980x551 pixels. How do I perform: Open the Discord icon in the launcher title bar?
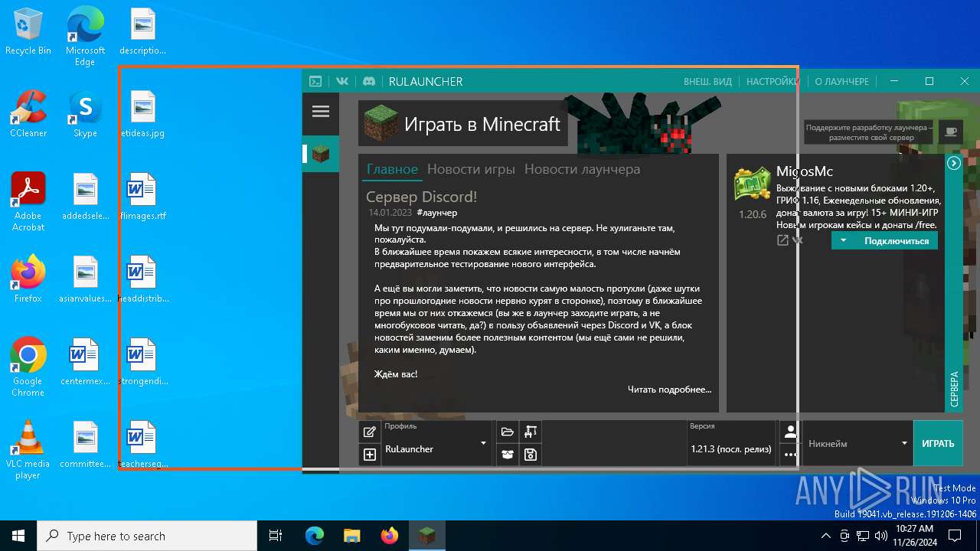click(x=368, y=81)
